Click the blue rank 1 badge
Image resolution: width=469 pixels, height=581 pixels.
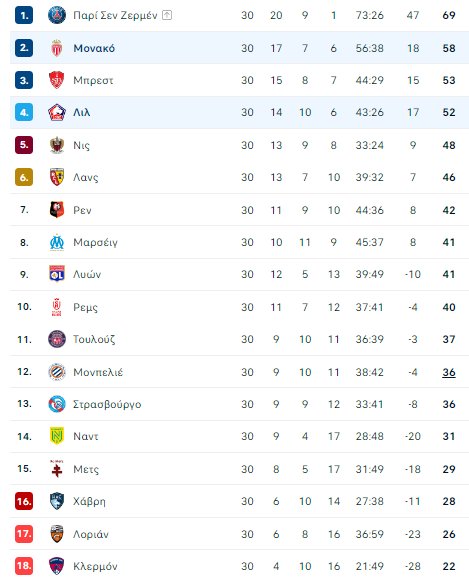pyautogui.click(x=24, y=15)
